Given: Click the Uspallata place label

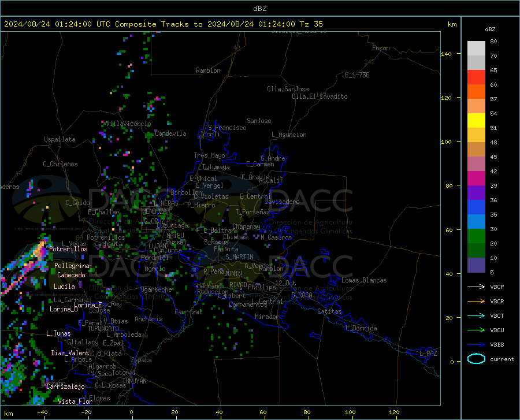Looking at the screenshot, I should click(x=60, y=139).
